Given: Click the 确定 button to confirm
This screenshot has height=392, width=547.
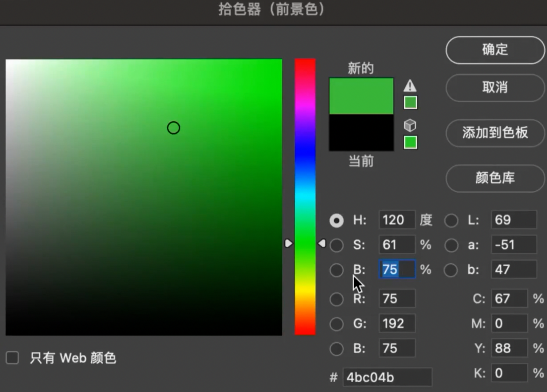Looking at the screenshot, I should point(495,50).
